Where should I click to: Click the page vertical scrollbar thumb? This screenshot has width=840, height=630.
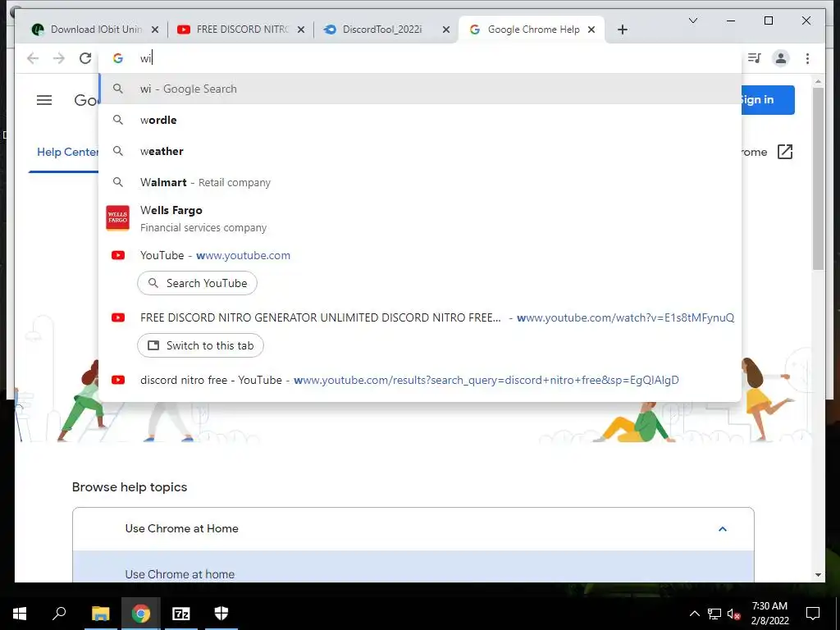click(x=818, y=179)
